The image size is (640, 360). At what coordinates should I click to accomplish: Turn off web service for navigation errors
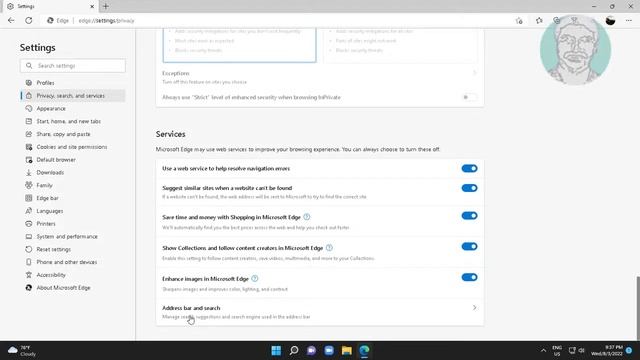(469, 169)
